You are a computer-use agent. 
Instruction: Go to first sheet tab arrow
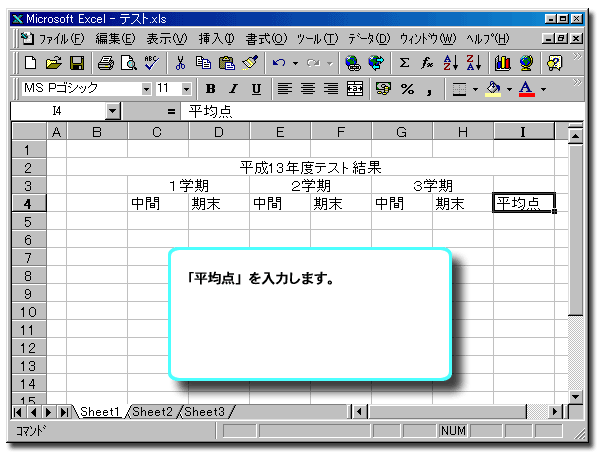point(17,412)
